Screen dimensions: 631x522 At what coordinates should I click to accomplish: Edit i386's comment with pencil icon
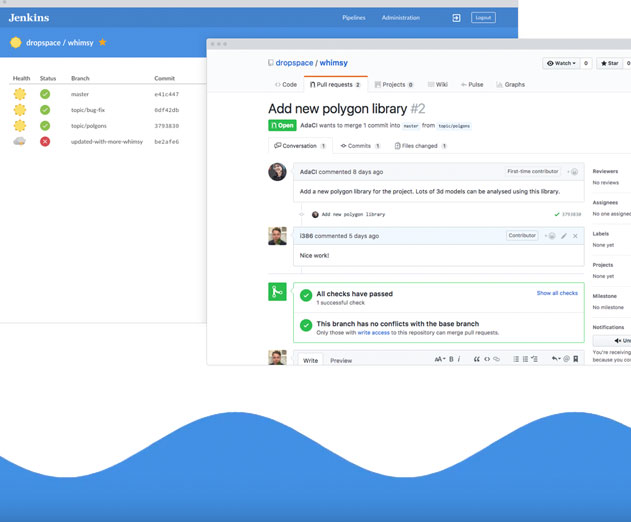tap(564, 236)
